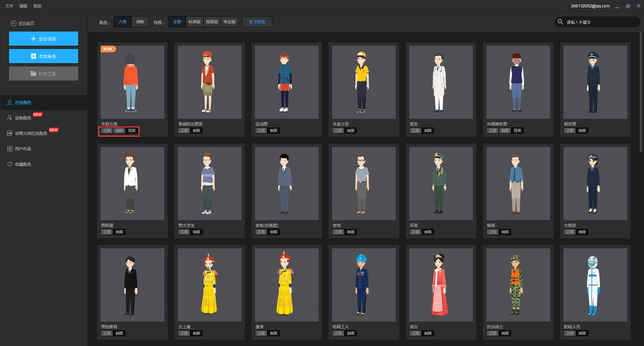Image resolution: width=644 pixels, height=346 pixels.
Task: Switch 老师 to 侧面 view
Action: (351, 232)
